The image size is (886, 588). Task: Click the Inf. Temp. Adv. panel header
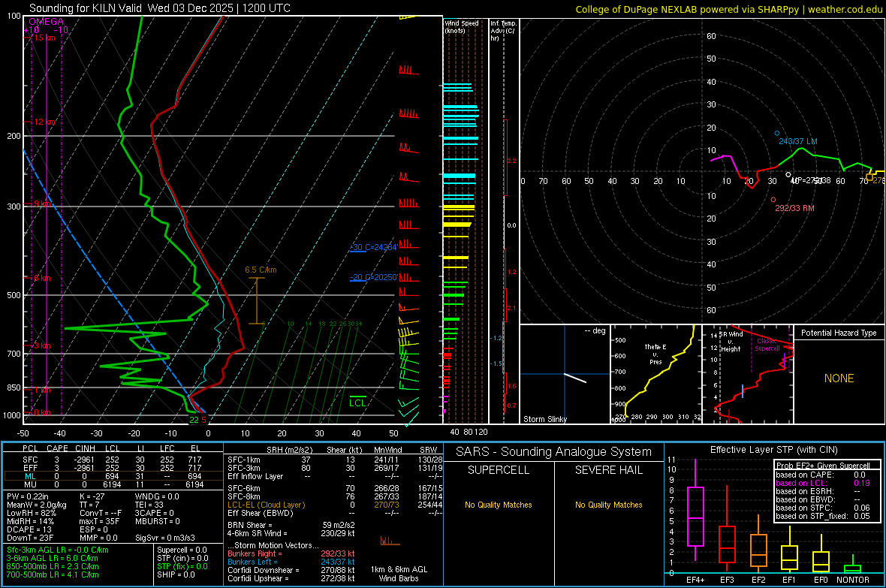(x=503, y=31)
